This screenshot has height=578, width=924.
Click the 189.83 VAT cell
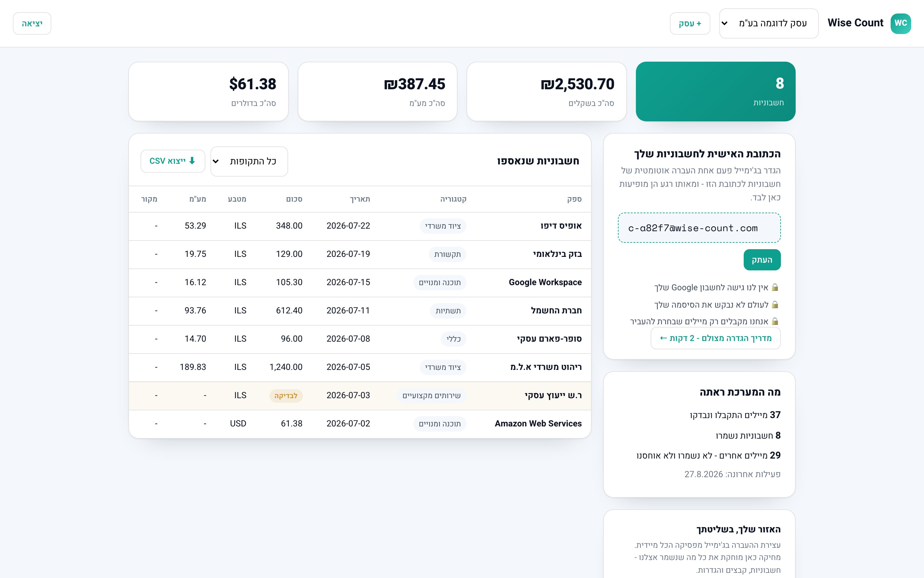[193, 367]
